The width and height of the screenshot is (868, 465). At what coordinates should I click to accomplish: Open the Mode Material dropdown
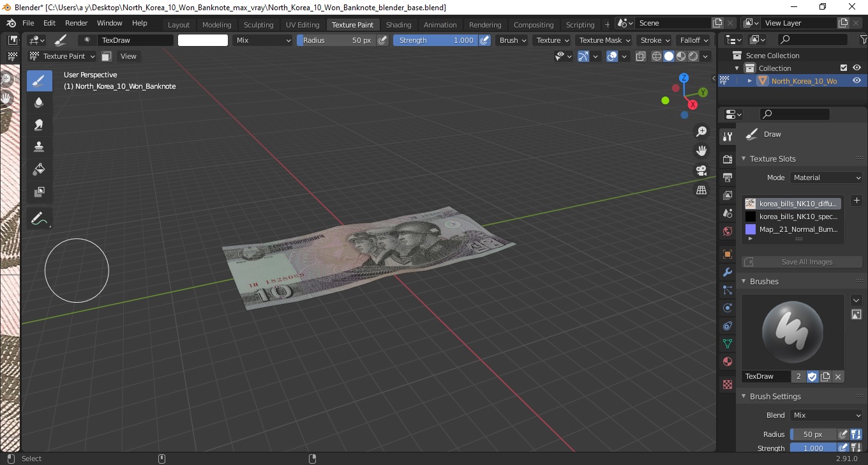pos(826,178)
